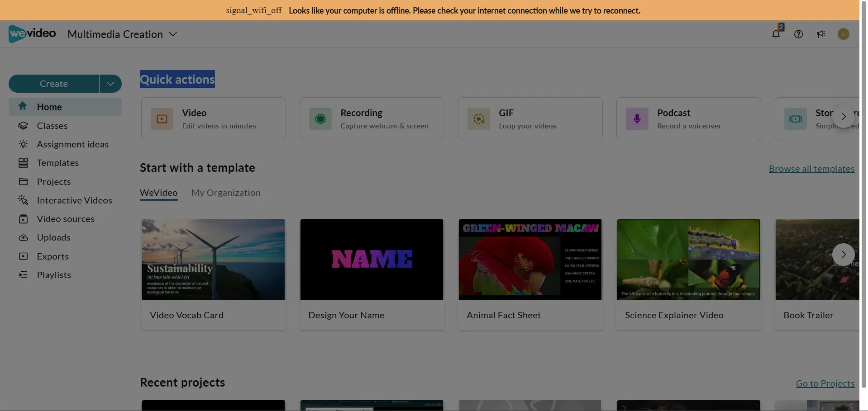The image size is (868, 411).
Task: Click the Assignment ideas lightbulb icon
Action: (23, 144)
